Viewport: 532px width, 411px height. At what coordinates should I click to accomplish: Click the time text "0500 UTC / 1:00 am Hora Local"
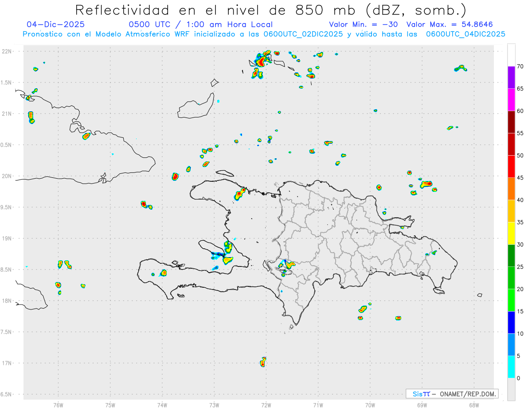[x=201, y=24]
